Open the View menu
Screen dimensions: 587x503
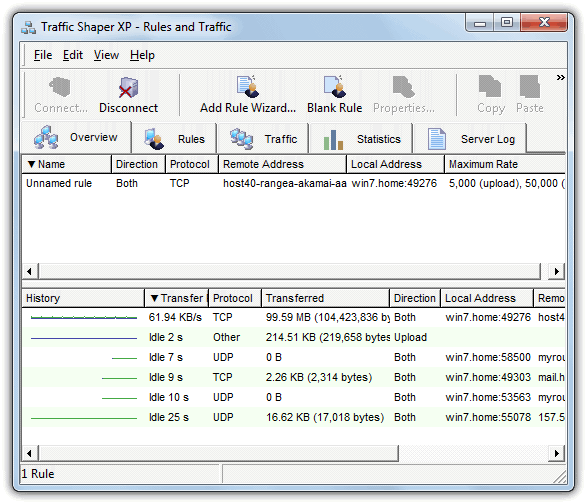click(106, 55)
